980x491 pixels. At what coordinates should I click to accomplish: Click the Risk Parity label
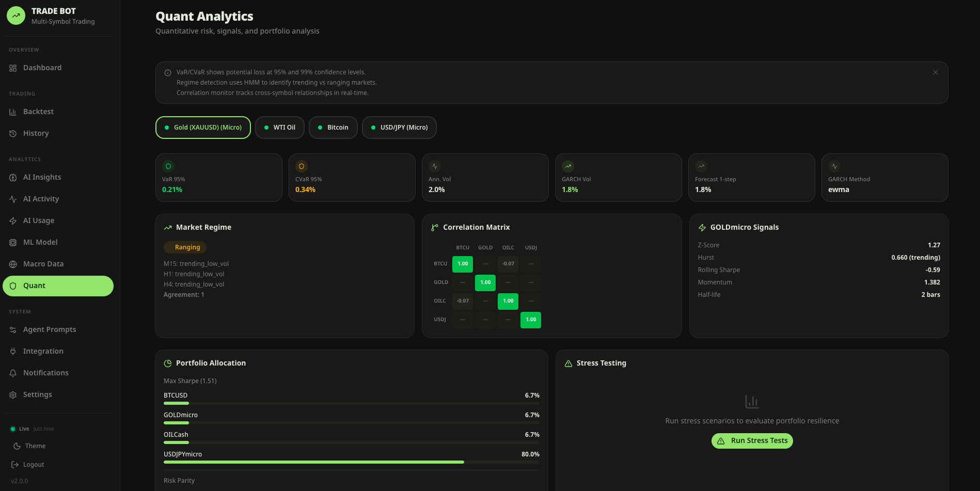coord(179,481)
